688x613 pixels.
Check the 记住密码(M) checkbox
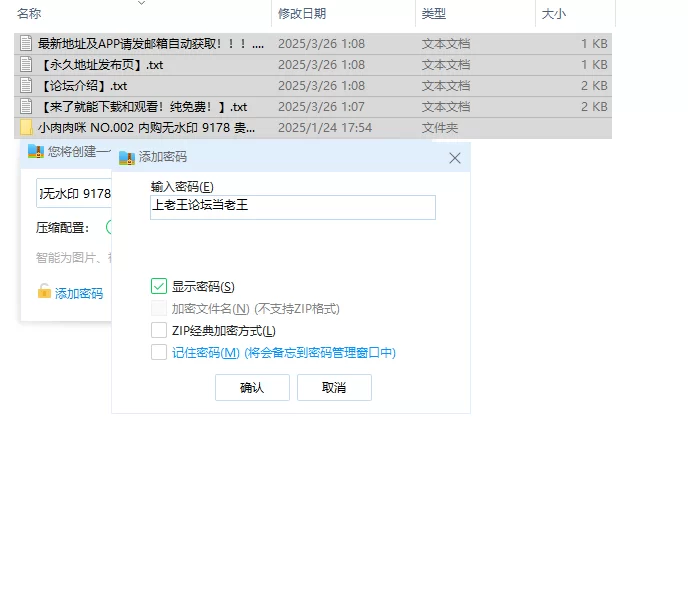pos(159,352)
